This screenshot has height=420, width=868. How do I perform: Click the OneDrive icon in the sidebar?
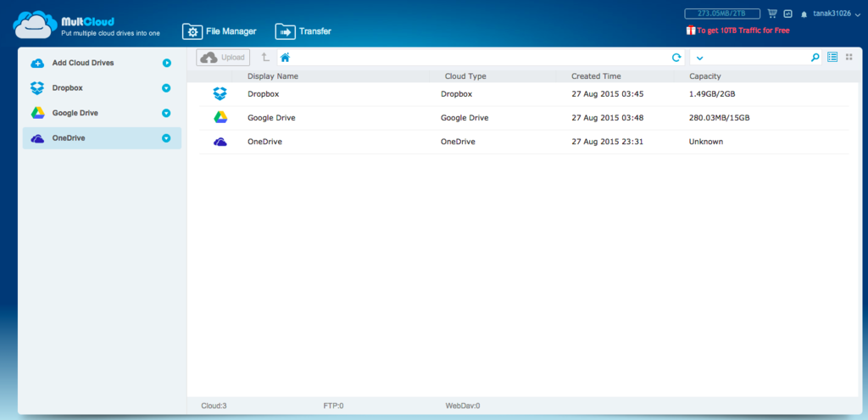[x=37, y=138]
